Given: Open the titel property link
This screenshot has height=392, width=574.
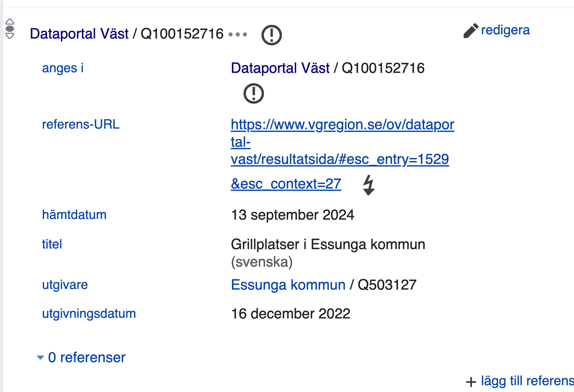Looking at the screenshot, I should [52, 244].
